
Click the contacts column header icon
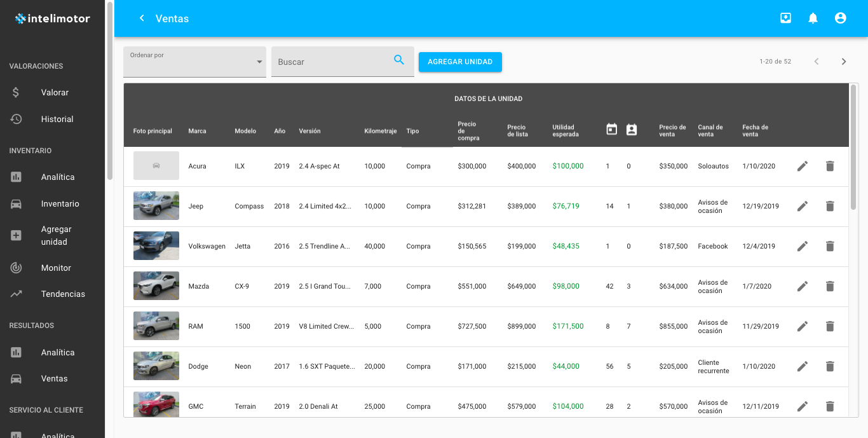tap(631, 129)
